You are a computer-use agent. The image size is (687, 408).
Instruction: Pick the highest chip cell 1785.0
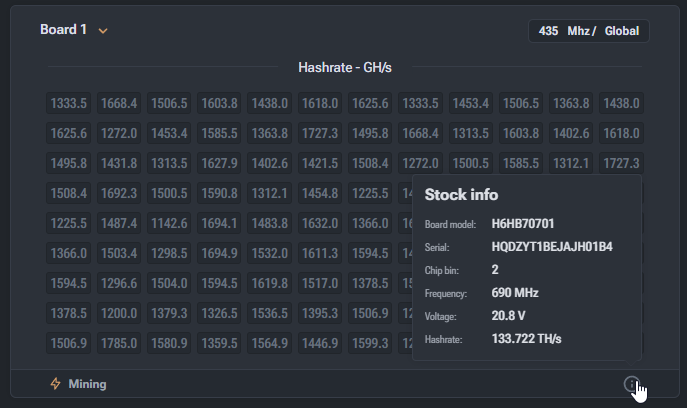(x=119, y=343)
